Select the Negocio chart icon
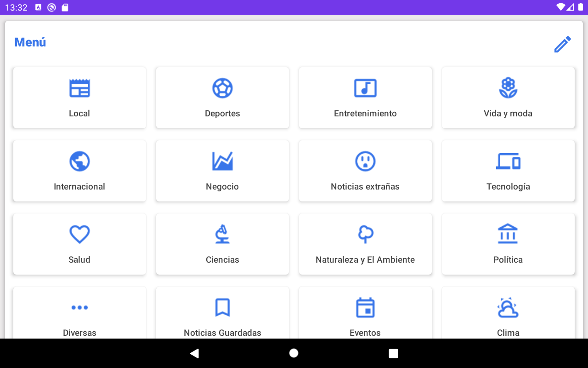 (x=222, y=161)
